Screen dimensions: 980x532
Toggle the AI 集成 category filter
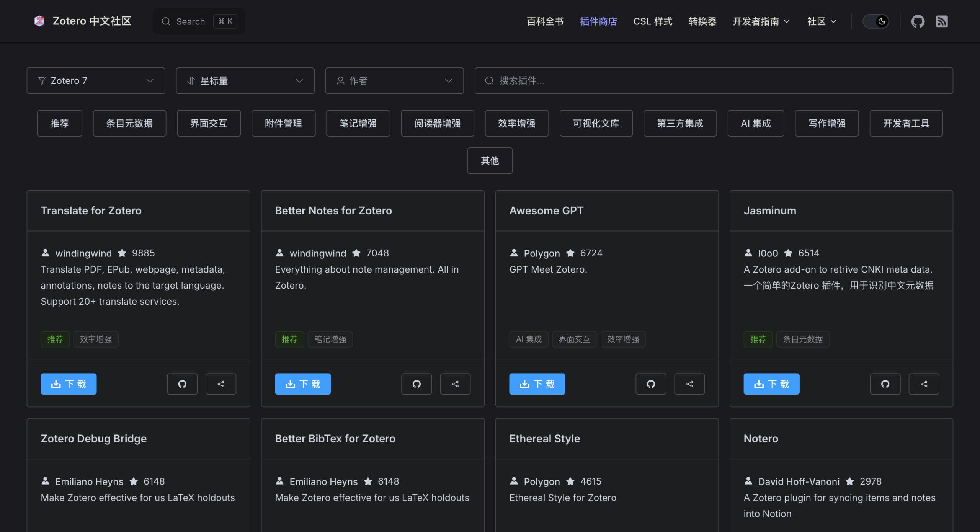point(756,123)
